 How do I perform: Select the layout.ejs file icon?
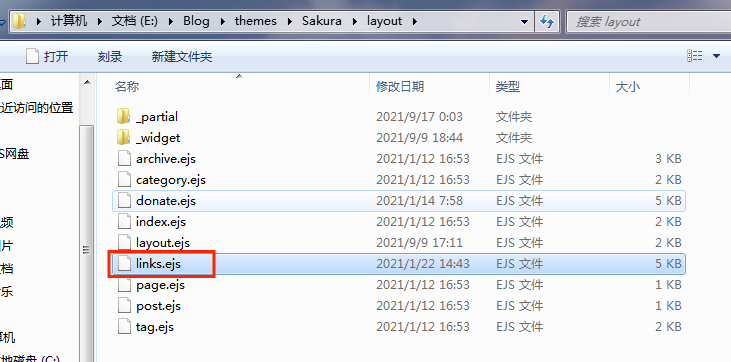coord(124,243)
